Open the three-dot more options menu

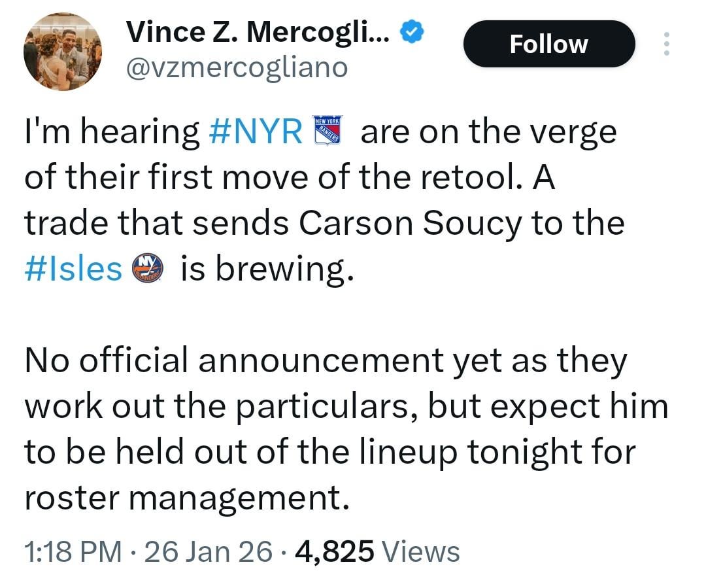click(667, 43)
